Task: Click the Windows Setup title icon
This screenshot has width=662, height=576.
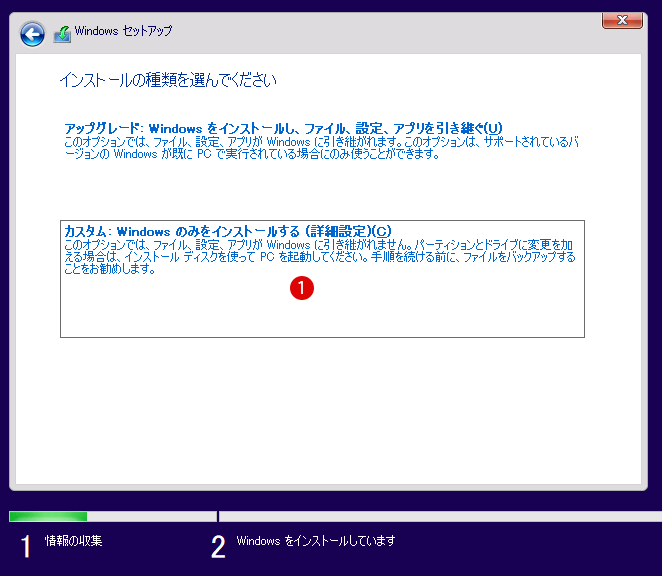Action: (x=62, y=34)
